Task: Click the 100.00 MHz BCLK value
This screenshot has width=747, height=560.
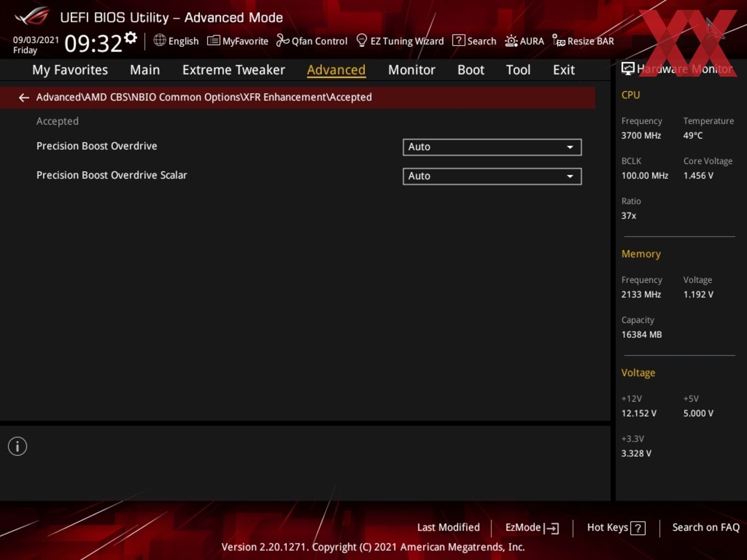Action: (x=645, y=176)
